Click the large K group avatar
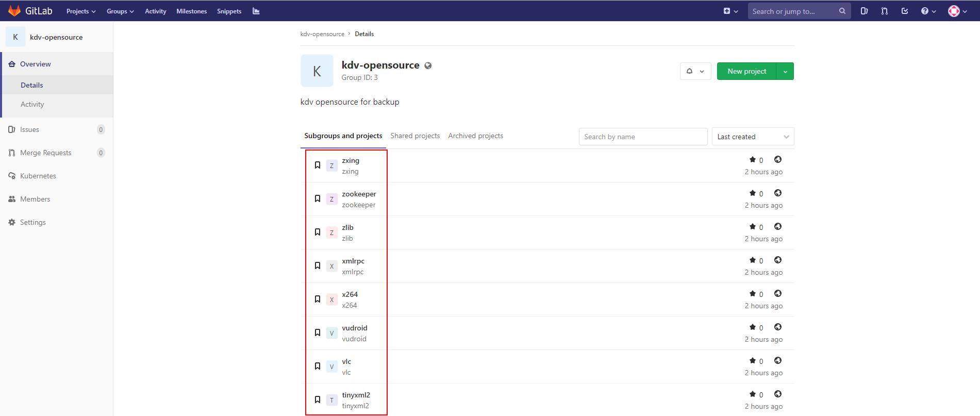The height and width of the screenshot is (416, 980). coord(317,71)
